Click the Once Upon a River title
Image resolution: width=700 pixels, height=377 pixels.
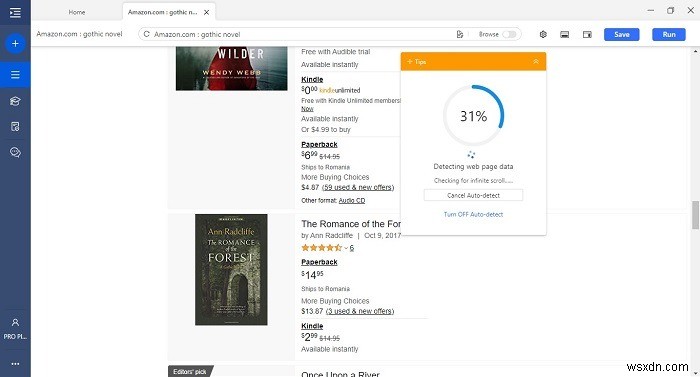[x=340, y=373]
